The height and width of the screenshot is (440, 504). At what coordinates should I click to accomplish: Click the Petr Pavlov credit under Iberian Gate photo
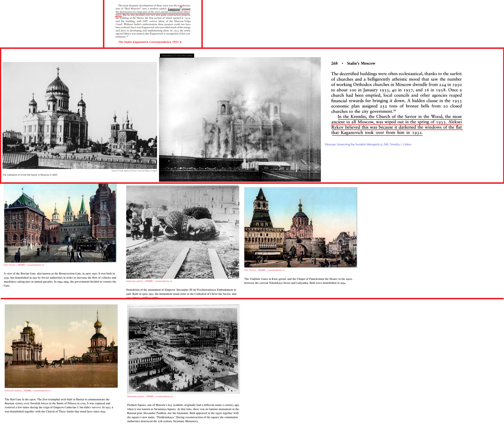coord(24,265)
